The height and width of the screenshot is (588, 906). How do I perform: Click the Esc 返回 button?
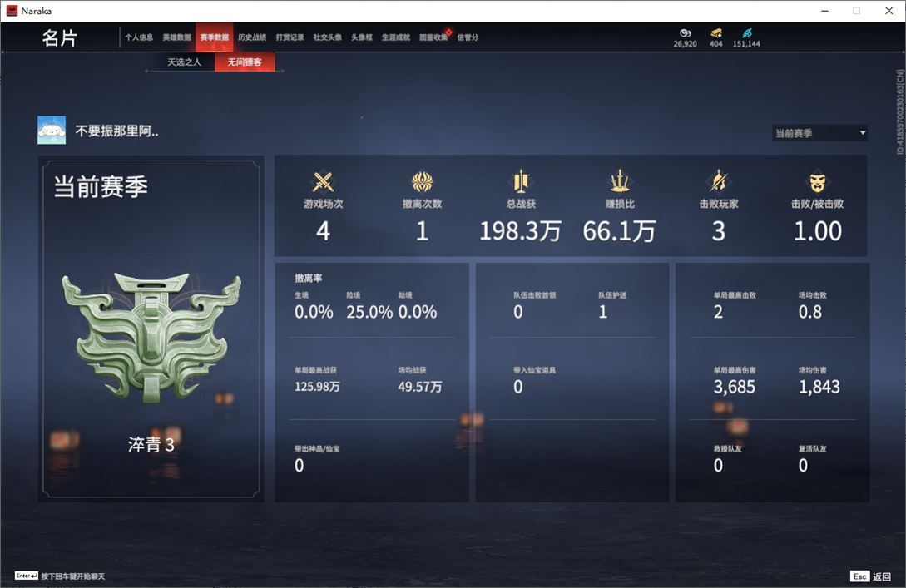(x=871, y=576)
